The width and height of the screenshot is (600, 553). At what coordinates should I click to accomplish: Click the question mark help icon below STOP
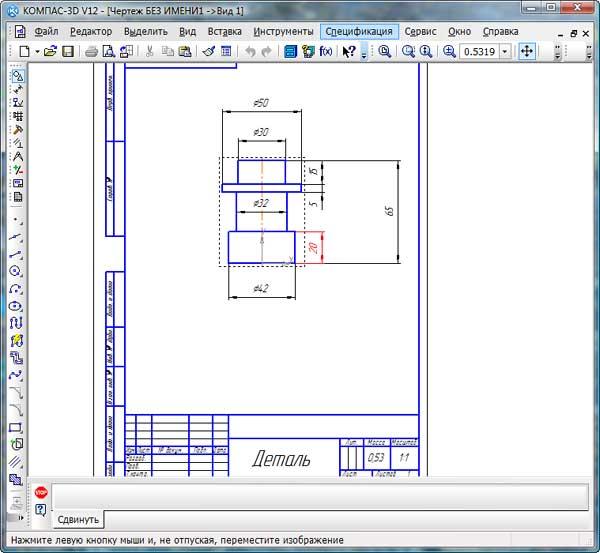click(41, 510)
